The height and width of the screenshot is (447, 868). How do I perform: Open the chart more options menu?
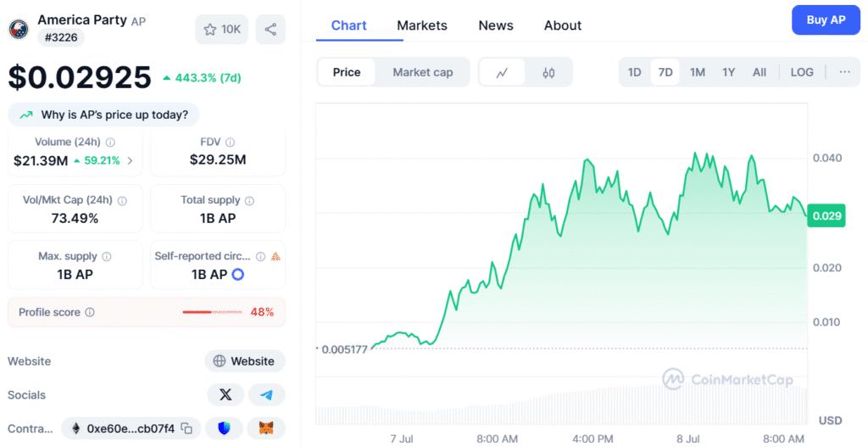click(845, 73)
